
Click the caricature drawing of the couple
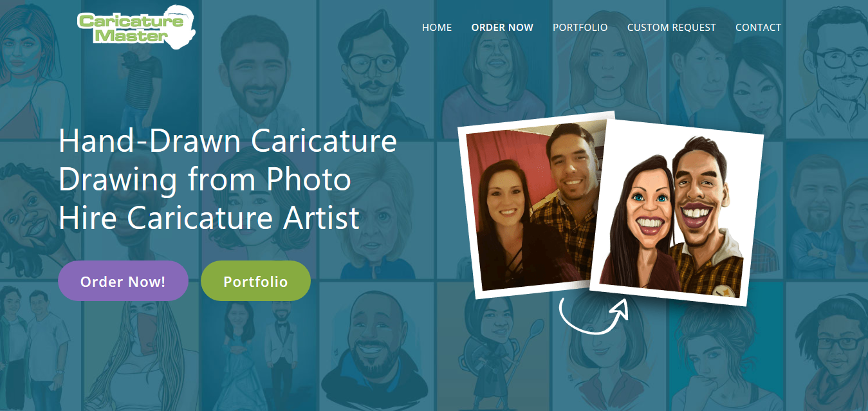pos(676,212)
